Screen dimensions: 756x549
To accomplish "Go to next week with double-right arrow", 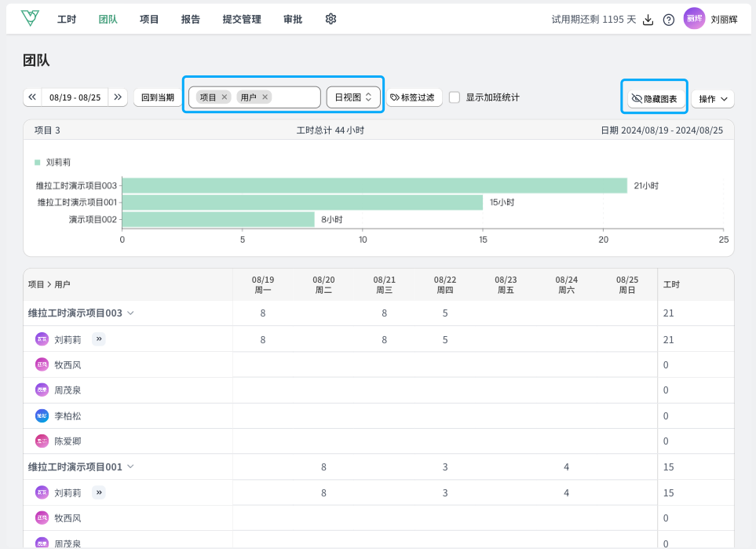I will point(118,97).
